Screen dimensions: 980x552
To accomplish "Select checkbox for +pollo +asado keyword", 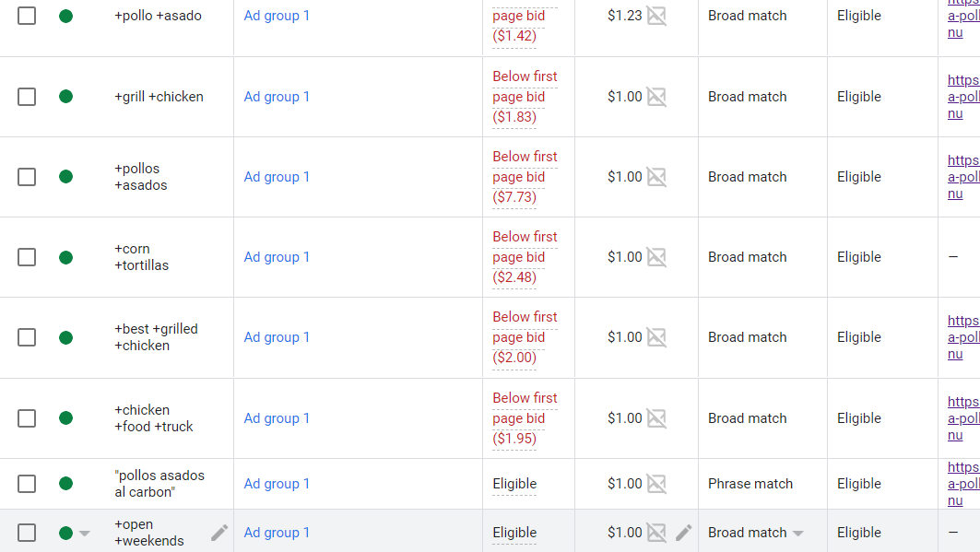I will click(27, 16).
